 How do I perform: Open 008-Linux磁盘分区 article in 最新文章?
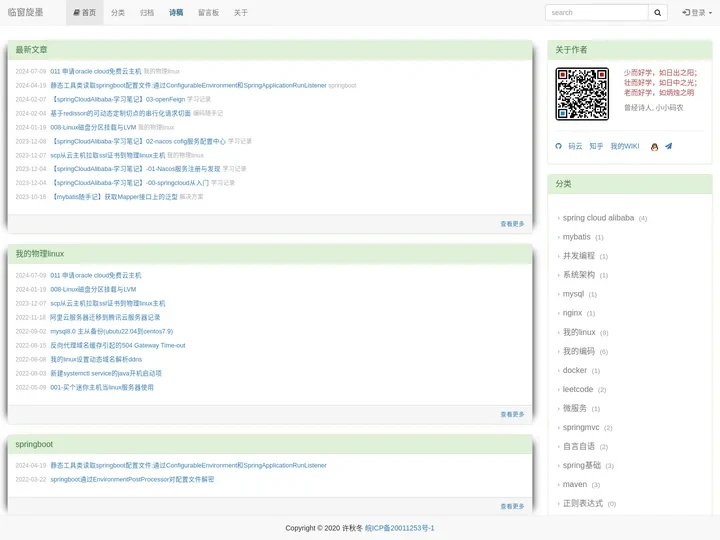pyautogui.click(x=93, y=127)
